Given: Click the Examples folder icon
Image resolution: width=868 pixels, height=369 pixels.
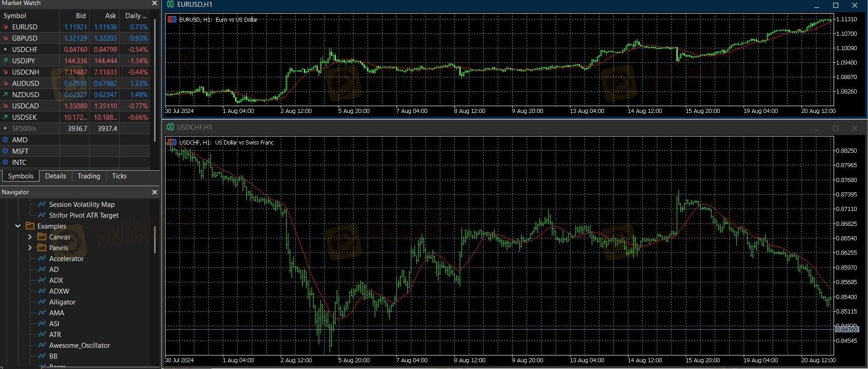Looking at the screenshot, I should (x=30, y=226).
